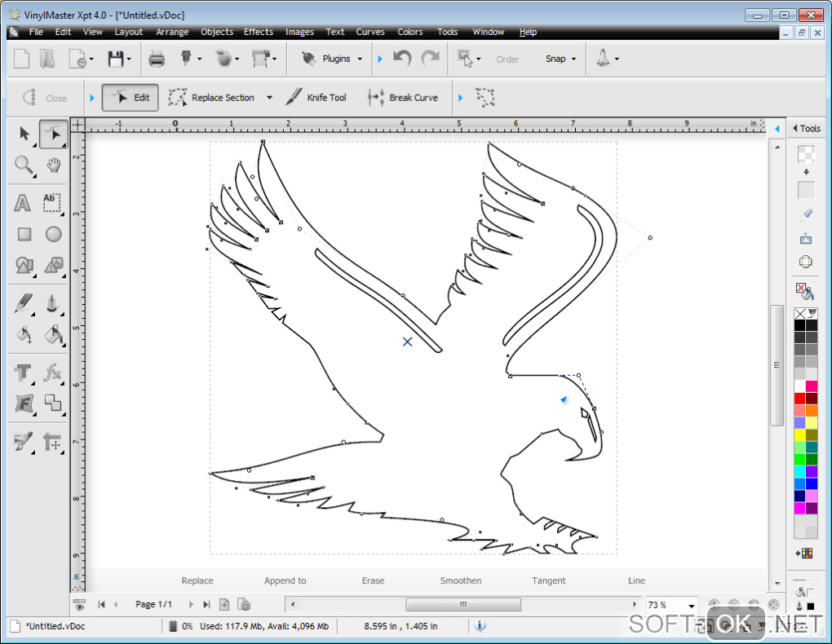Open the fx effects tool
The image size is (832, 644).
pyautogui.click(x=52, y=373)
